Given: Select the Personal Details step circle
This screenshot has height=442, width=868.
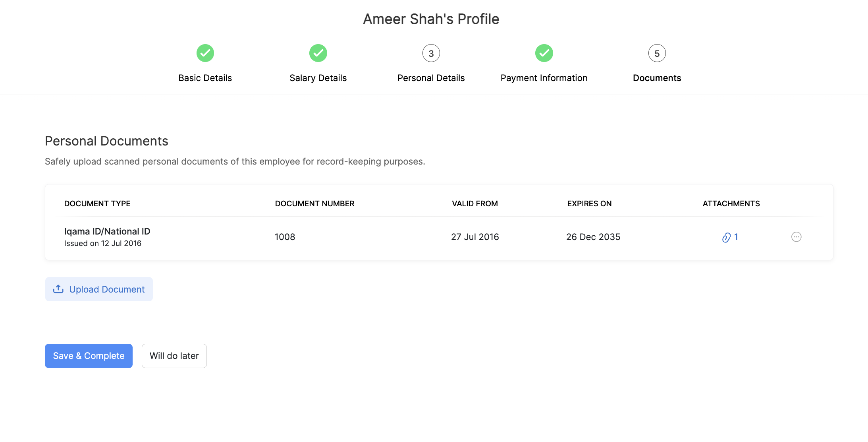Looking at the screenshot, I should [431, 53].
